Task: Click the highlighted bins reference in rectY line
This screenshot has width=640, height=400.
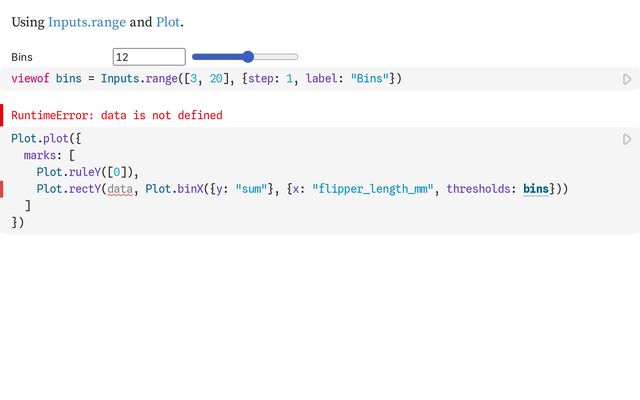Action: click(x=536, y=189)
